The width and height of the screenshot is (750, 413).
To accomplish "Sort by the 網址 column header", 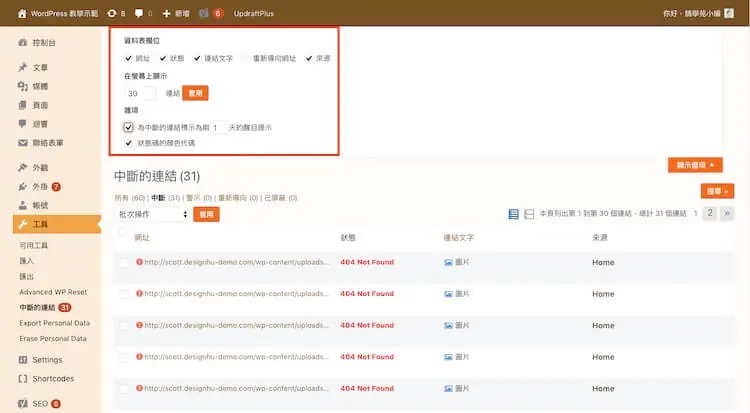I will pos(142,237).
